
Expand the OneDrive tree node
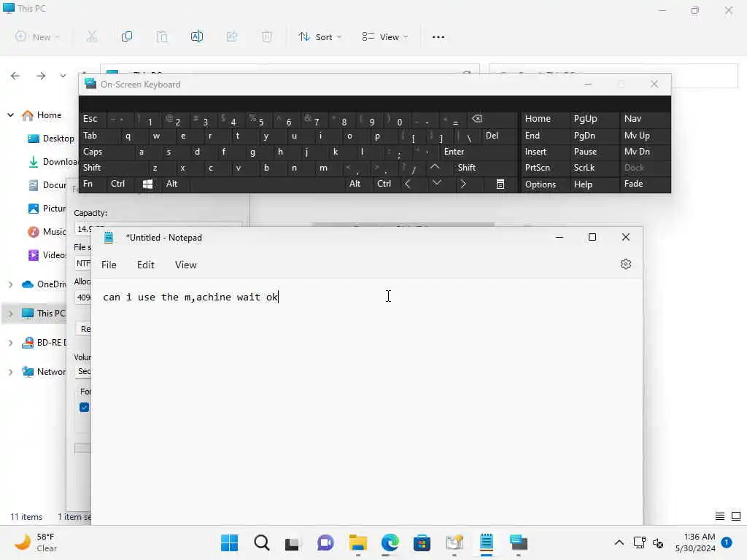tap(10, 284)
